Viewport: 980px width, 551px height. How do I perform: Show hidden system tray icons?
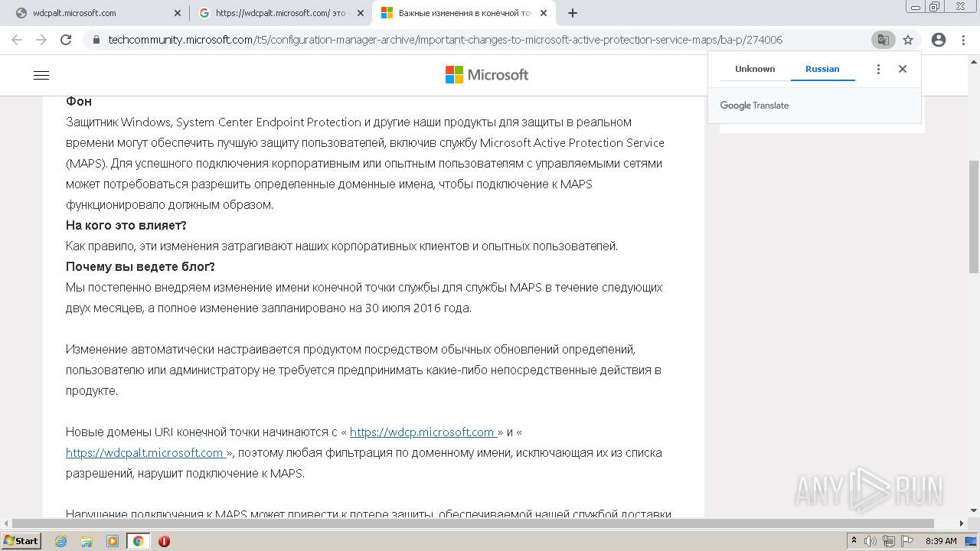click(854, 541)
